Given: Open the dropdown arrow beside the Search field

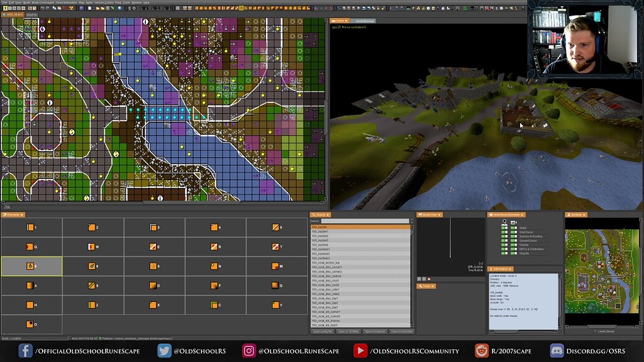Looking at the screenshot, I should tap(413, 221).
